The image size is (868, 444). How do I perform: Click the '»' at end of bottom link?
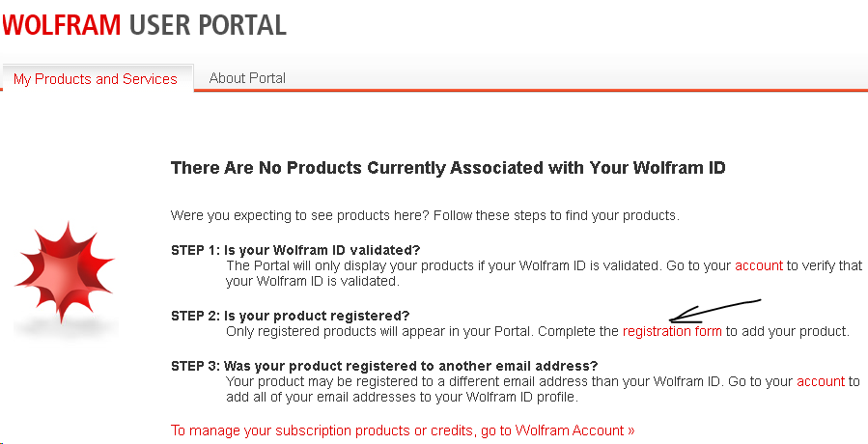tap(631, 430)
